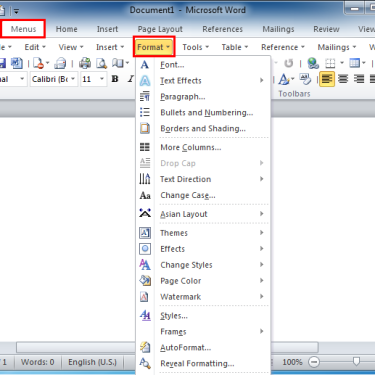Toggle Center paragraph alignment
This screenshot has width=375, height=375.
click(x=343, y=79)
